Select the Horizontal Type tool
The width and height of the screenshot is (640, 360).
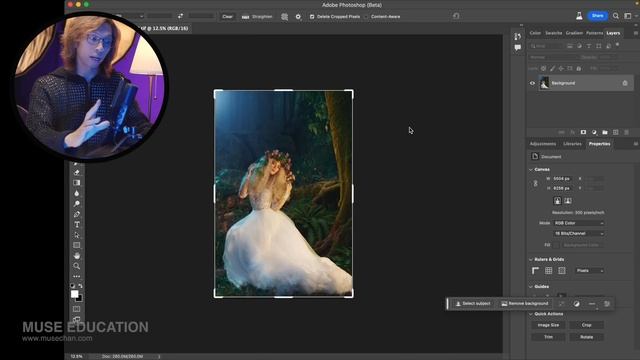[x=77, y=224]
